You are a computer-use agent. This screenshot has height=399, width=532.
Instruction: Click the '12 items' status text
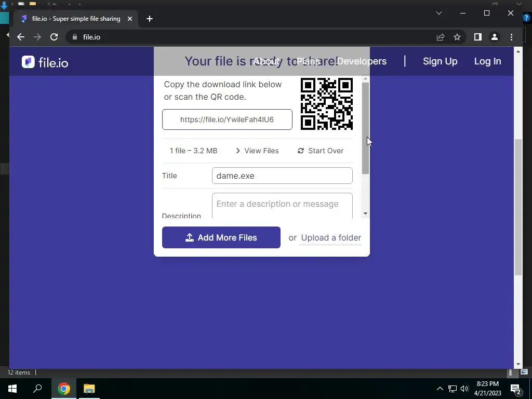(19, 373)
